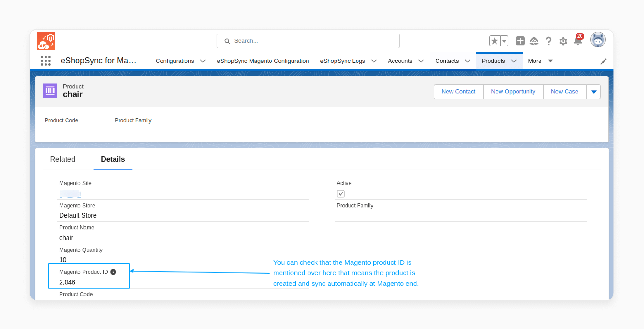Image resolution: width=644 pixels, height=329 pixels.
Task: Expand the Configurations tab chevron
Action: [x=203, y=61]
